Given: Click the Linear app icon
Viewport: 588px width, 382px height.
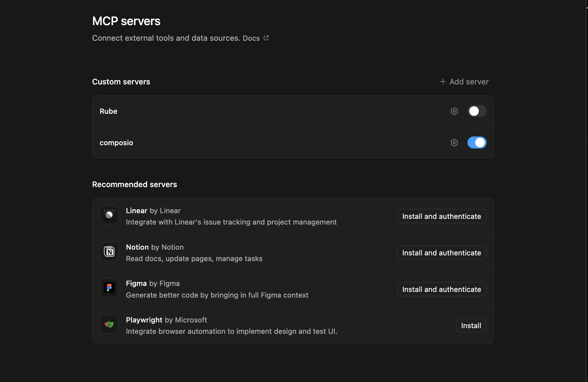Looking at the screenshot, I should (109, 215).
